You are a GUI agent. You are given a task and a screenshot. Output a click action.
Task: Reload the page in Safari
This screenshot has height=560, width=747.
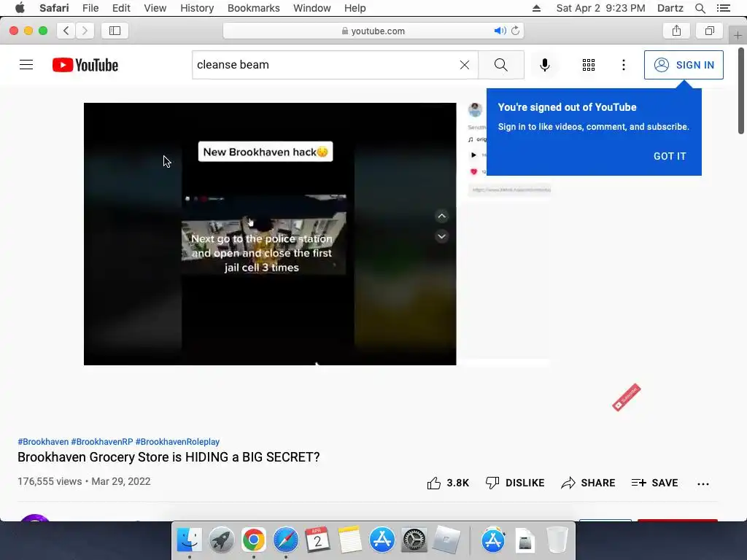pos(516,31)
